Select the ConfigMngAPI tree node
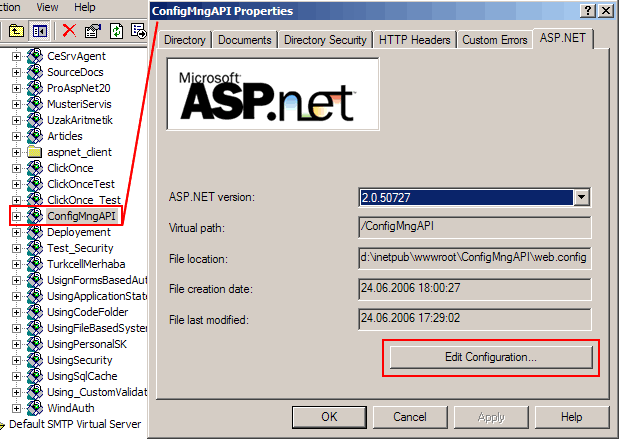The image size is (619, 439). (x=83, y=216)
